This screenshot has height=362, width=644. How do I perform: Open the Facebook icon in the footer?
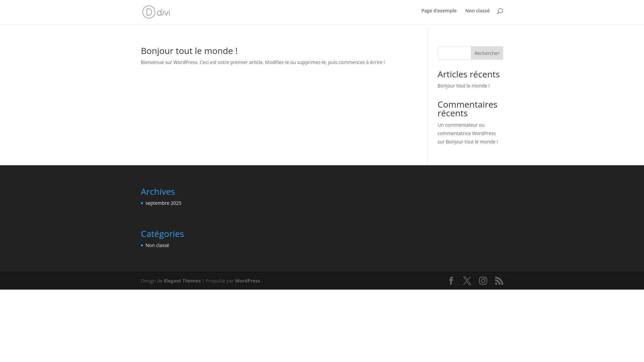(x=451, y=281)
